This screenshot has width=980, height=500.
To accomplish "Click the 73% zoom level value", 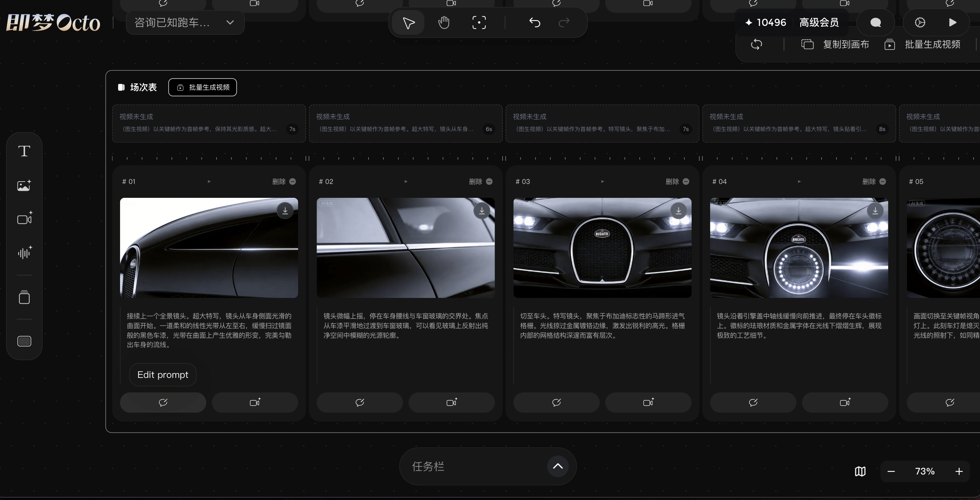I will pos(925,471).
